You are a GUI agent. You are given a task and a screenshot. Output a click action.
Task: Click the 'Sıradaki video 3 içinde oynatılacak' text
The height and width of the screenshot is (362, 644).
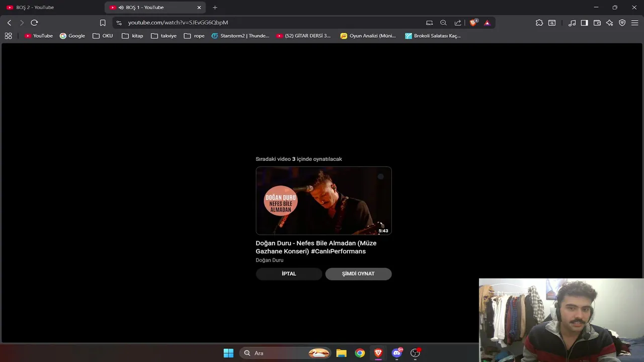299,159
